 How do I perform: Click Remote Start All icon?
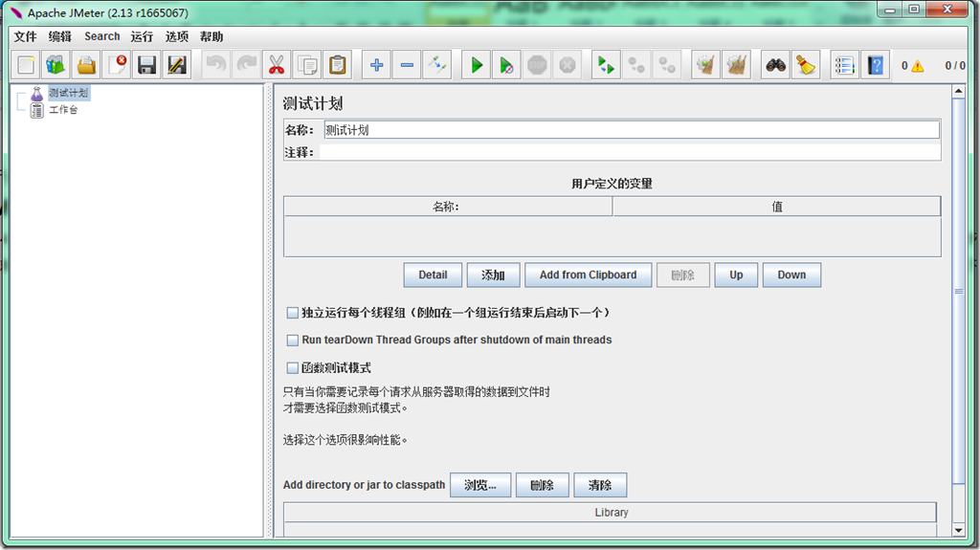[x=606, y=65]
